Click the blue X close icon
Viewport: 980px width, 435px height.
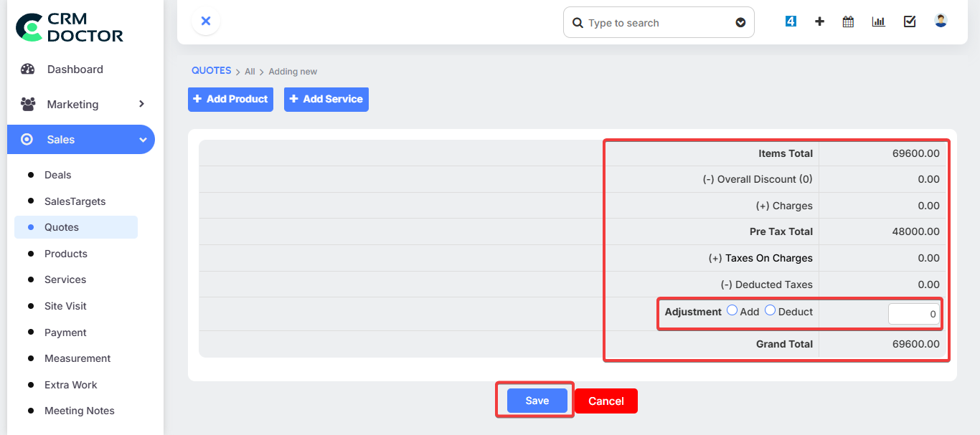(206, 21)
